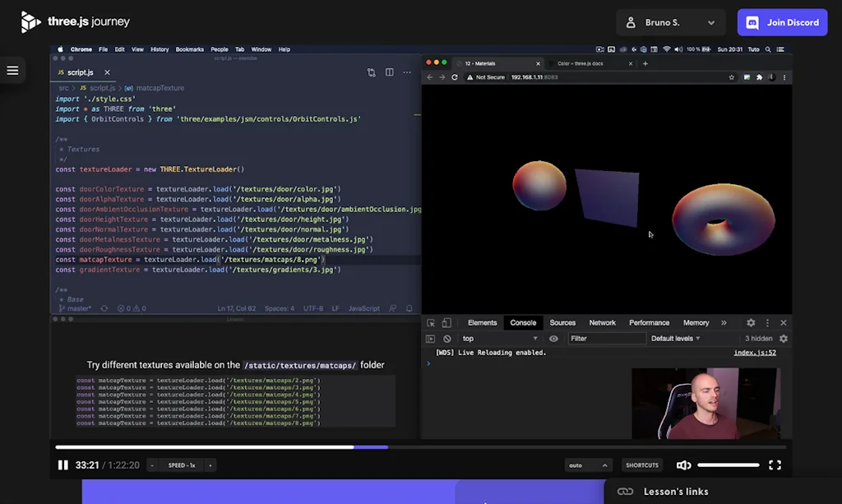Open the SHORTCUTS panel in the player

coord(642,465)
